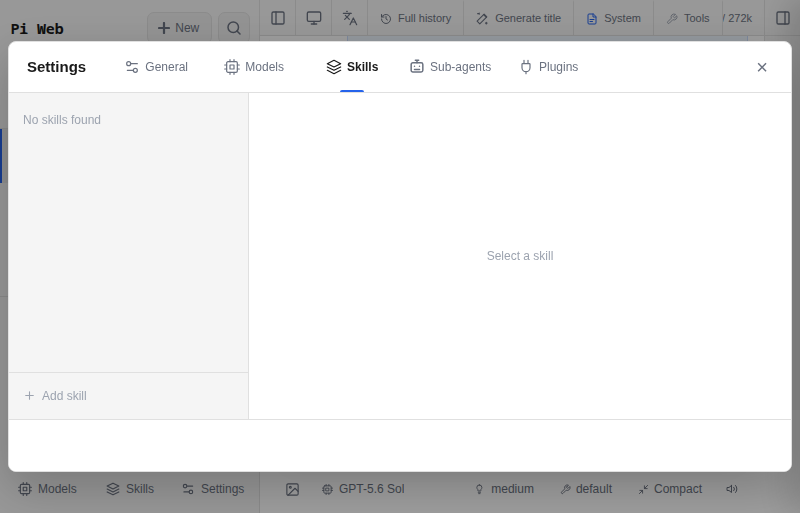
Task: Close the Settings dialog
Action: click(x=762, y=67)
